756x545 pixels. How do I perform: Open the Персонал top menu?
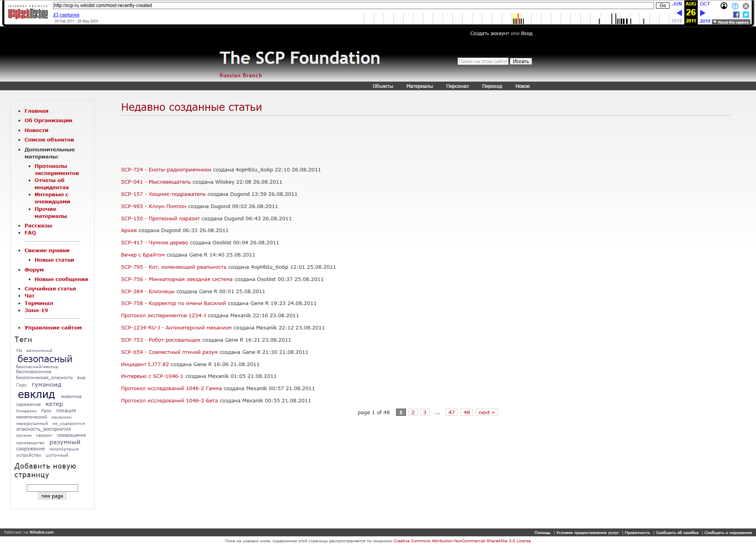point(457,86)
